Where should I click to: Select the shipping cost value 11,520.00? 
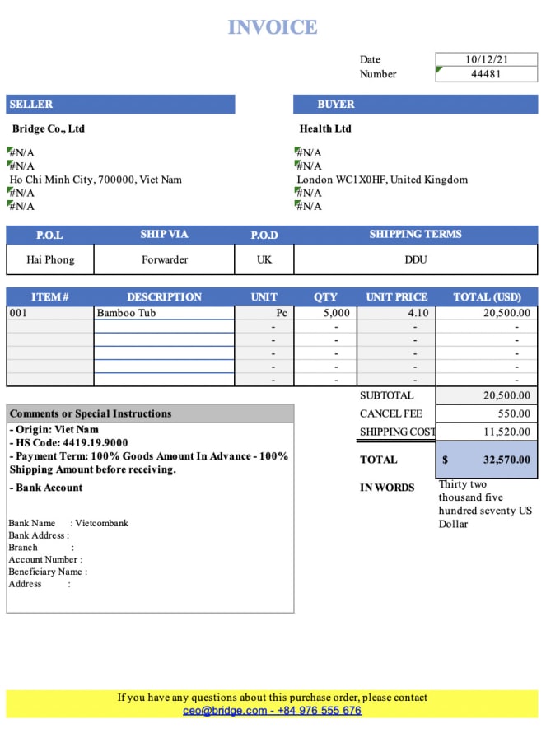487,432
